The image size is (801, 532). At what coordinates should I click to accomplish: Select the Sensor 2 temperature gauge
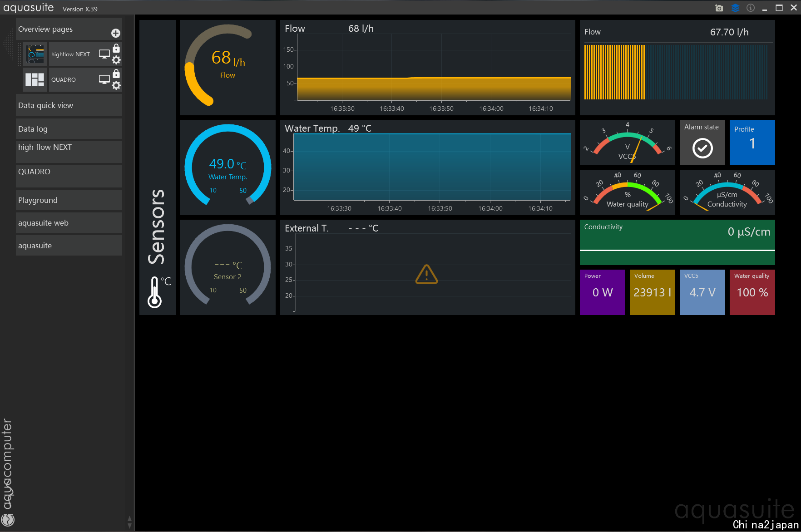point(228,267)
